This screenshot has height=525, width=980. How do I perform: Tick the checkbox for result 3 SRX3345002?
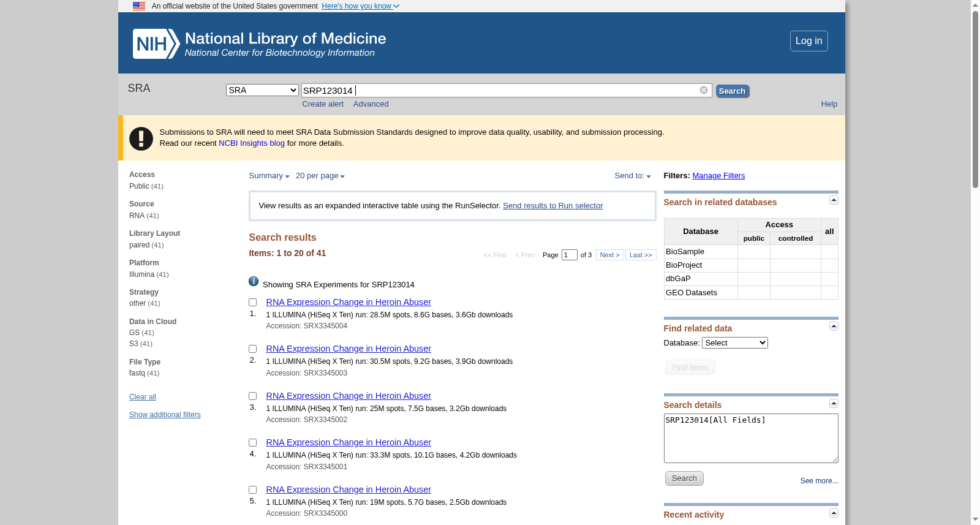click(252, 396)
